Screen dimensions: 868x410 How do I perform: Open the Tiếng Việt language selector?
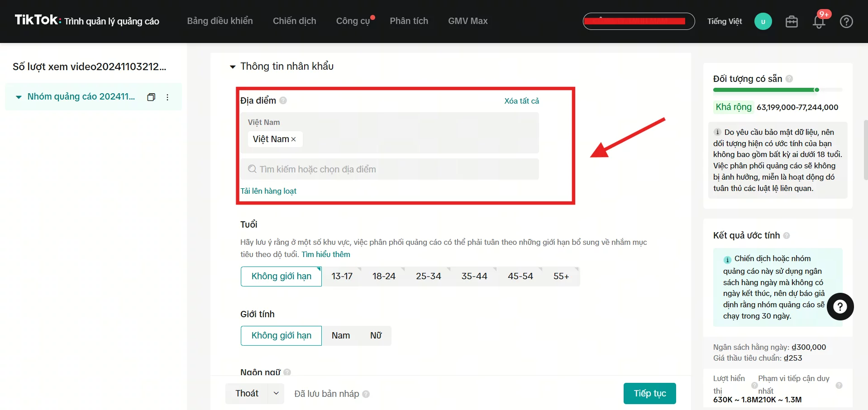pos(725,21)
